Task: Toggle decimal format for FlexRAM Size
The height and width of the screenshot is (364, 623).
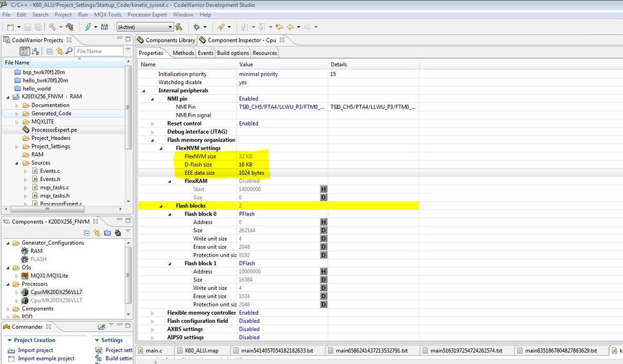Action: click(323, 197)
